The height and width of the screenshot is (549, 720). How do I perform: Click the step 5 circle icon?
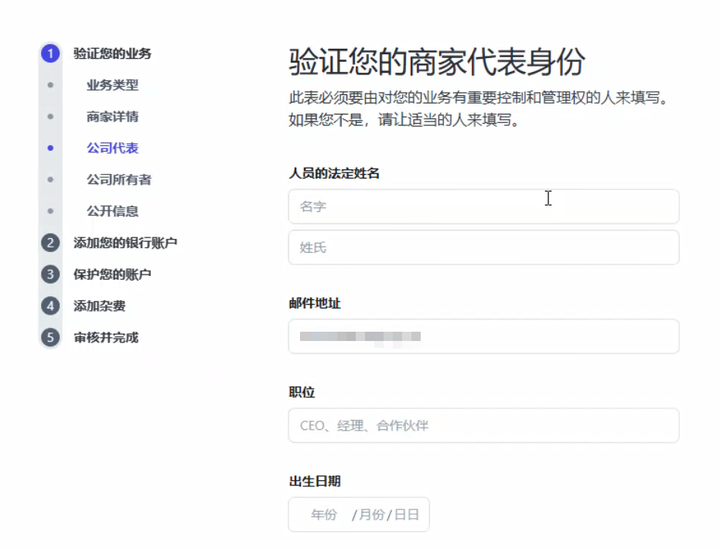[x=50, y=337]
